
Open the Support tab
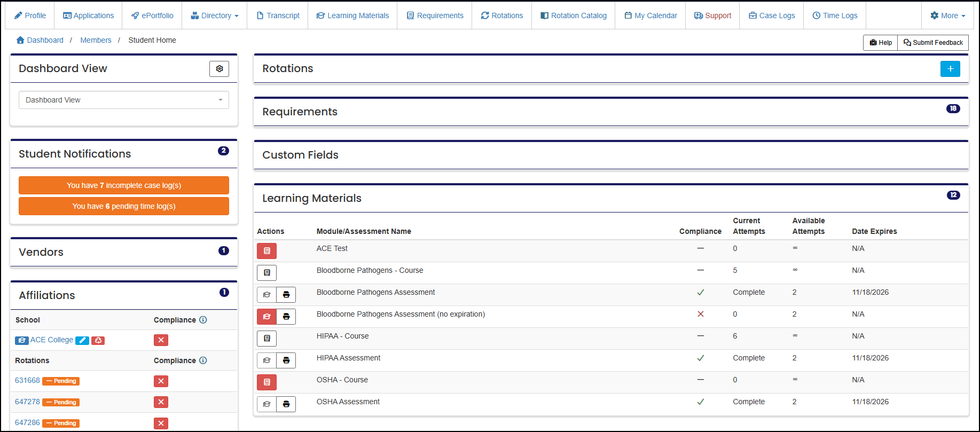(712, 15)
